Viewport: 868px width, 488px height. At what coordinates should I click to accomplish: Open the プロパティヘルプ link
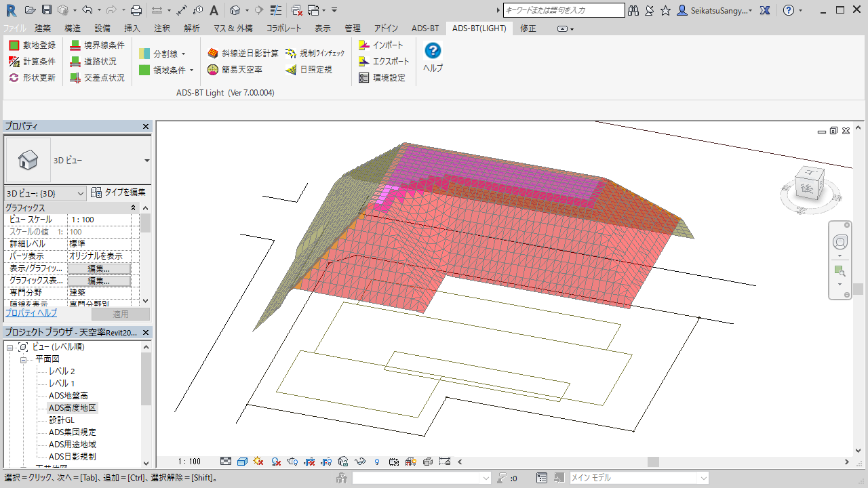pyautogui.click(x=31, y=313)
